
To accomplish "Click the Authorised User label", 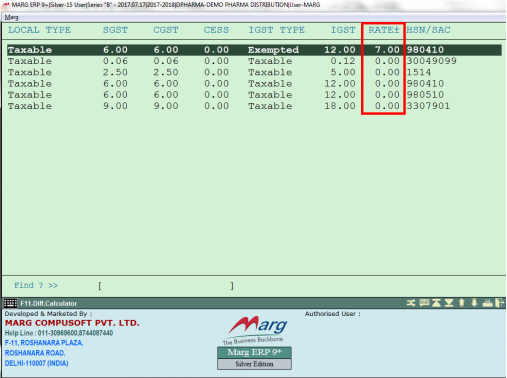I will pos(332,314).
